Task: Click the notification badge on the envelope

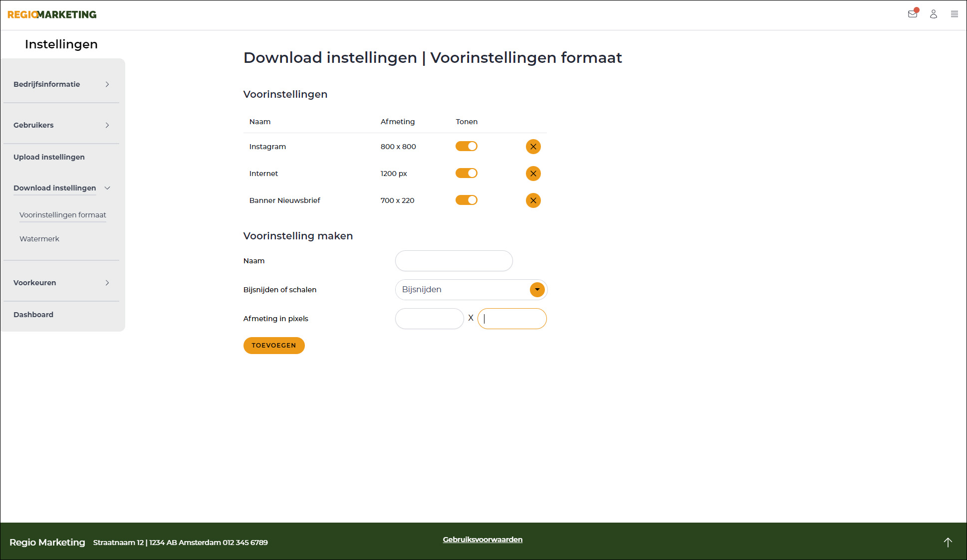Action: pos(917,9)
